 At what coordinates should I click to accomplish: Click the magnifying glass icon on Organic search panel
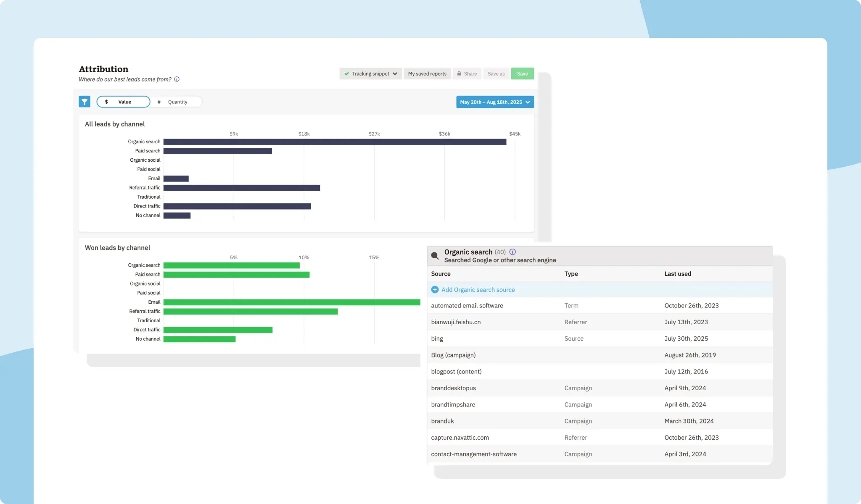[435, 255]
